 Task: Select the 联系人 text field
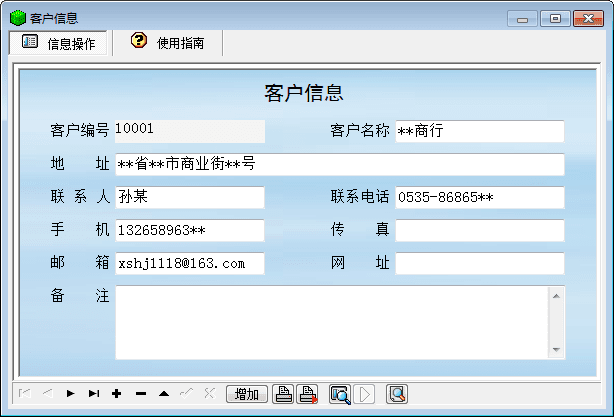[x=189, y=197]
